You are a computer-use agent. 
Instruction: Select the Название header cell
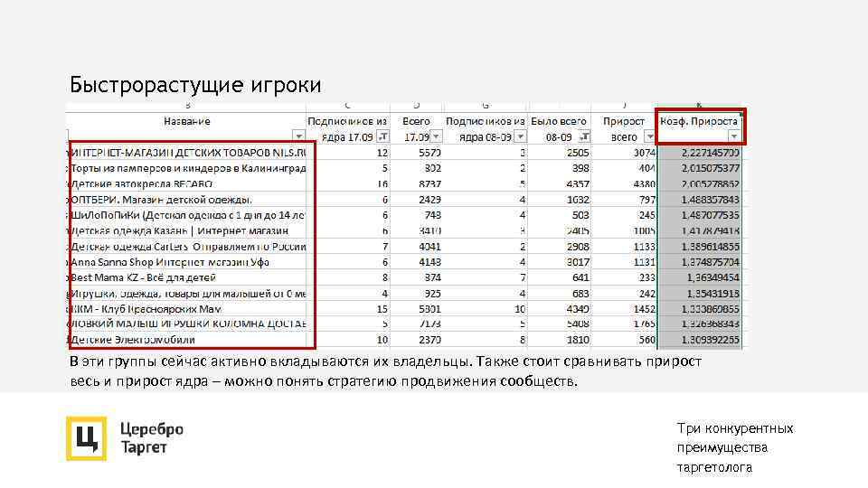coord(186,128)
